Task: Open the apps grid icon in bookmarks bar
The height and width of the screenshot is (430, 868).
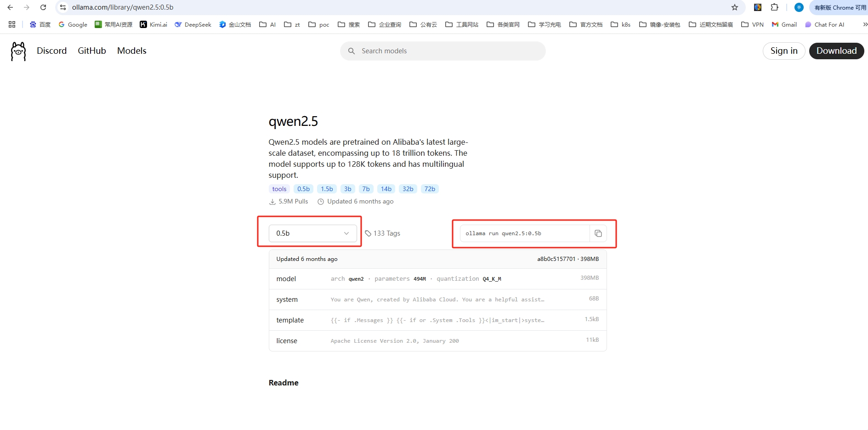Action: coord(12,24)
